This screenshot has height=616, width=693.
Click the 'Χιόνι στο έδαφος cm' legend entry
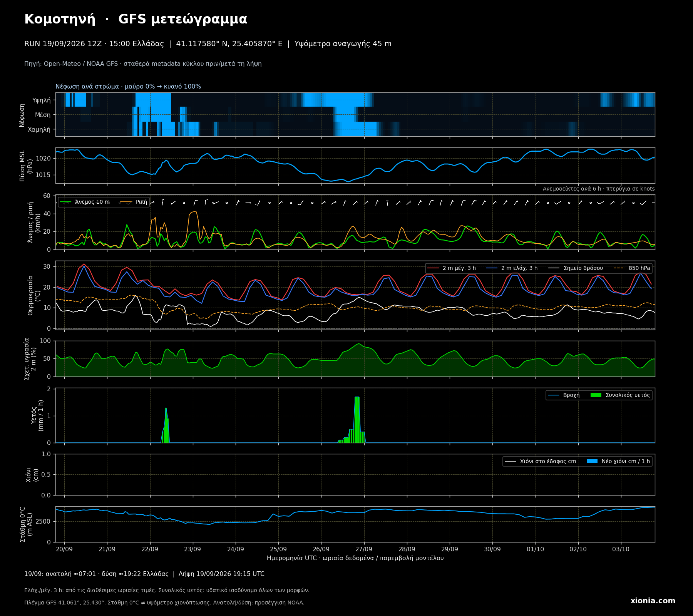(541, 461)
